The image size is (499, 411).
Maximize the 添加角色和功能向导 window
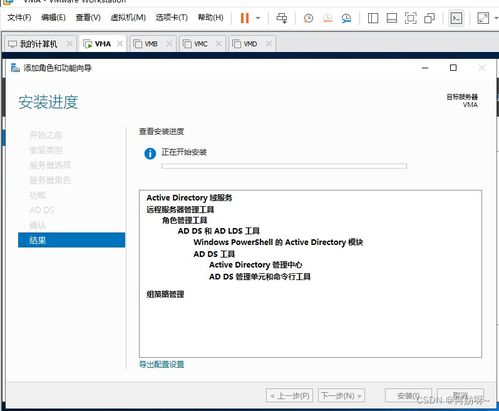[x=453, y=68]
